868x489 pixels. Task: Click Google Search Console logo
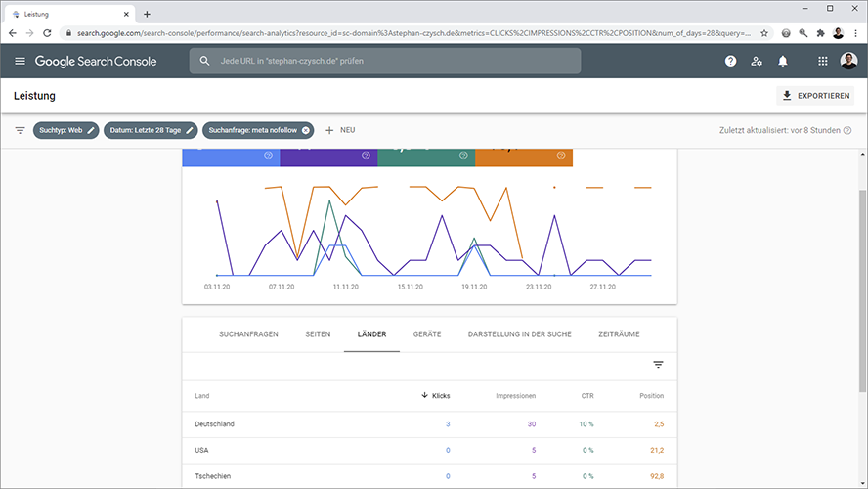[96, 61]
